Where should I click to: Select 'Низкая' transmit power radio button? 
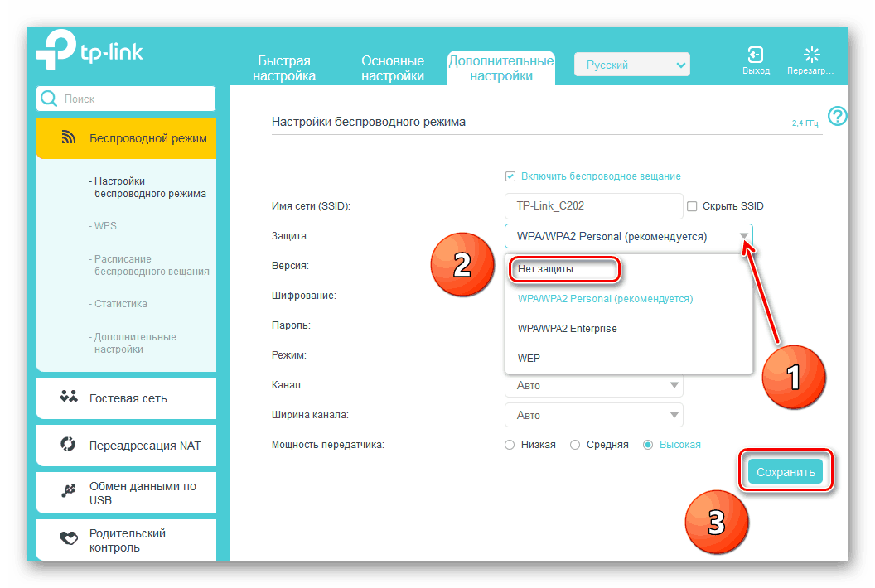click(510, 445)
